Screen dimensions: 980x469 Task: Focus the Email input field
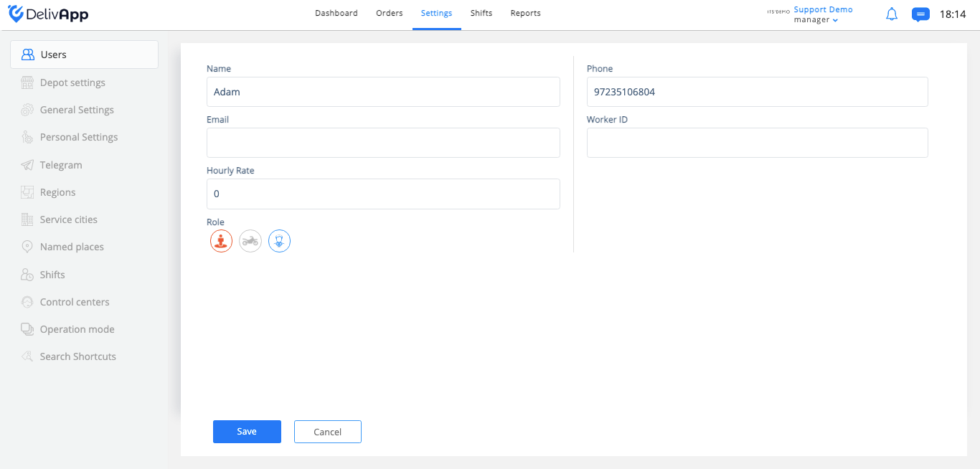383,143
